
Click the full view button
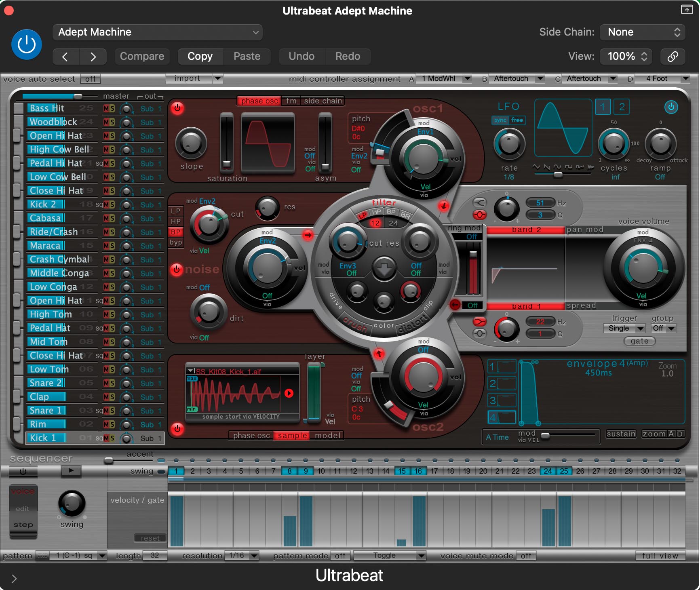pos(660,556)
